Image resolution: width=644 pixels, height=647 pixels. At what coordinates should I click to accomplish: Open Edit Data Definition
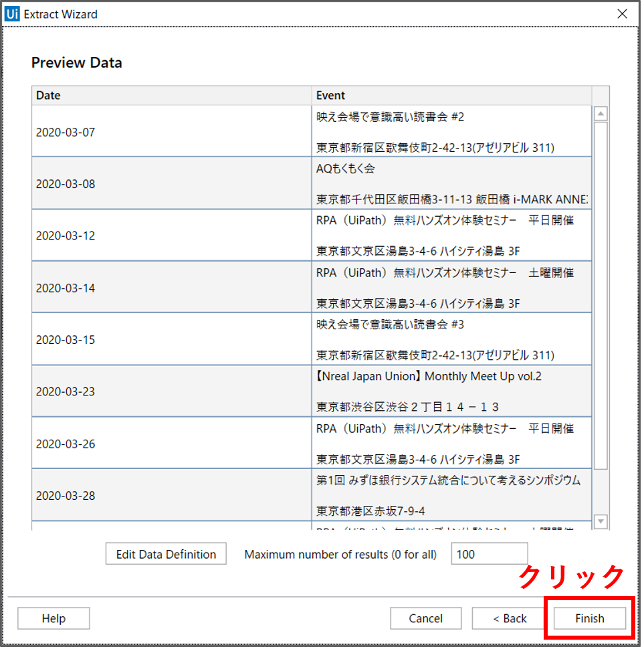tap(166, 554)
